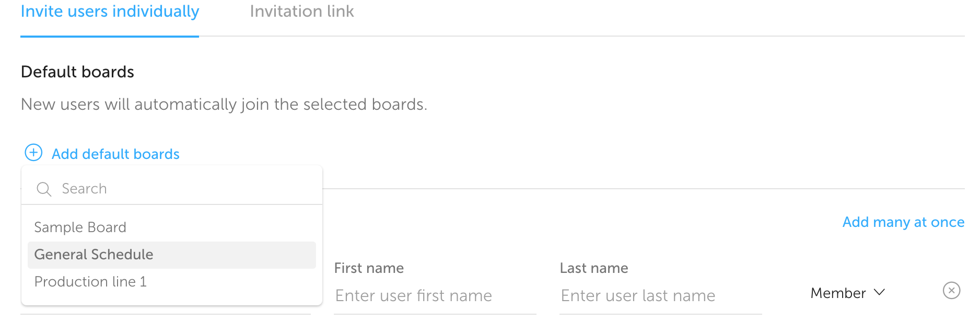Pick Production line 1 from the list
Image resolution: width=980 pixels, height=321 pixels.
[x=90, y=282]
